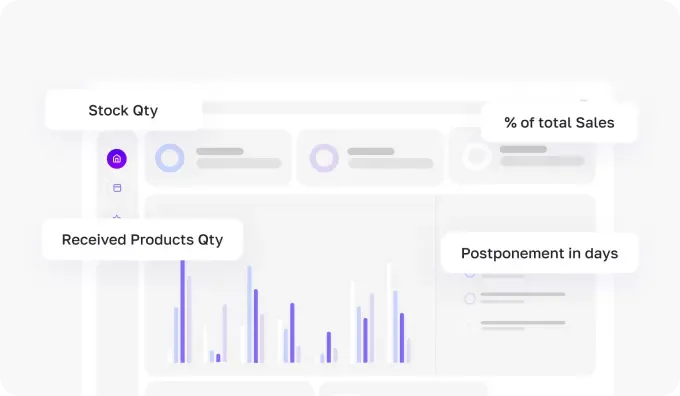Select the tallest dark purple chart bar

[x=183, y=311]
